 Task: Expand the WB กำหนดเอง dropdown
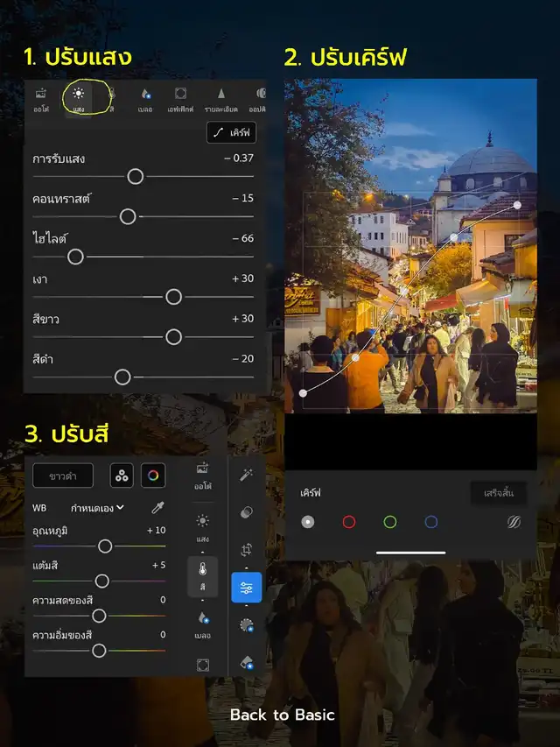[98, 507]
